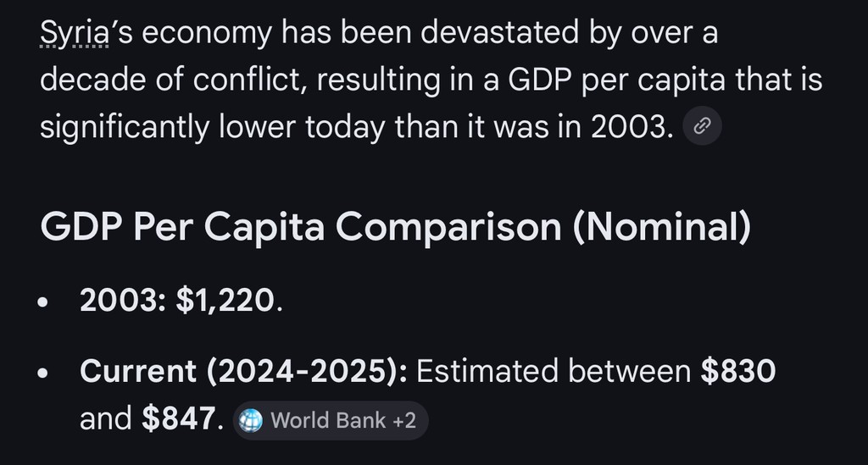Viewport: 868px width, 465px height.
Task: Click the World Bank globe icon
Action: point(253,420)
